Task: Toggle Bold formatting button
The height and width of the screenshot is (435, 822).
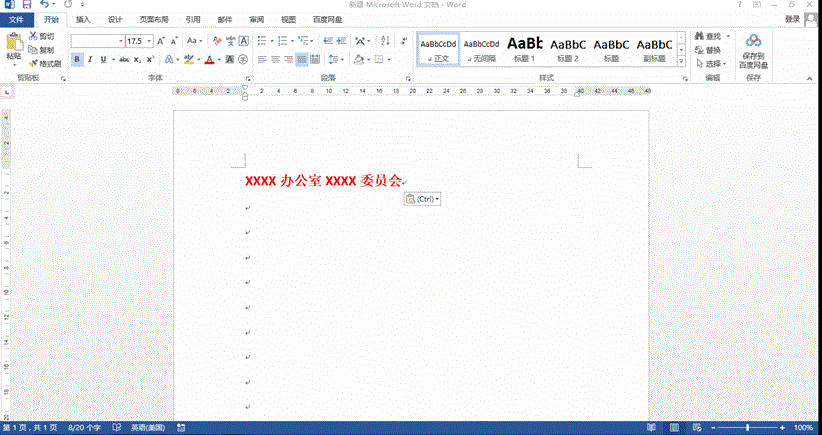Action: click(76, 60)
